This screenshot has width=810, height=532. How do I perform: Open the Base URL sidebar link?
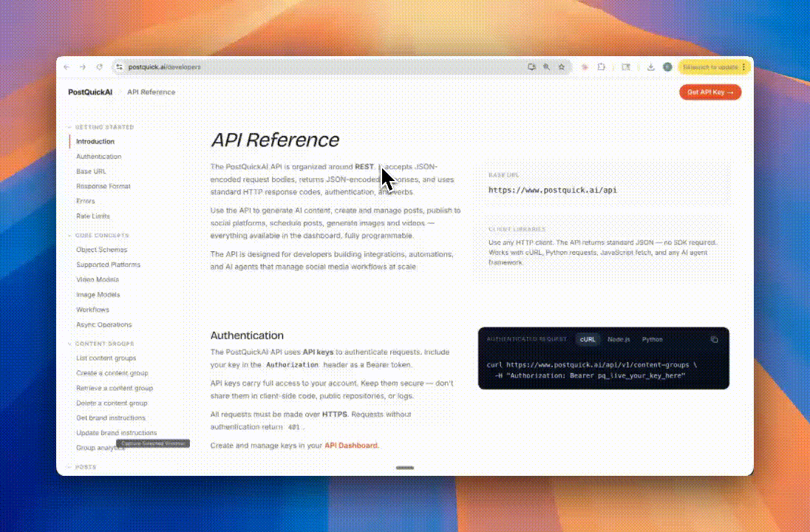pos(91,171)
